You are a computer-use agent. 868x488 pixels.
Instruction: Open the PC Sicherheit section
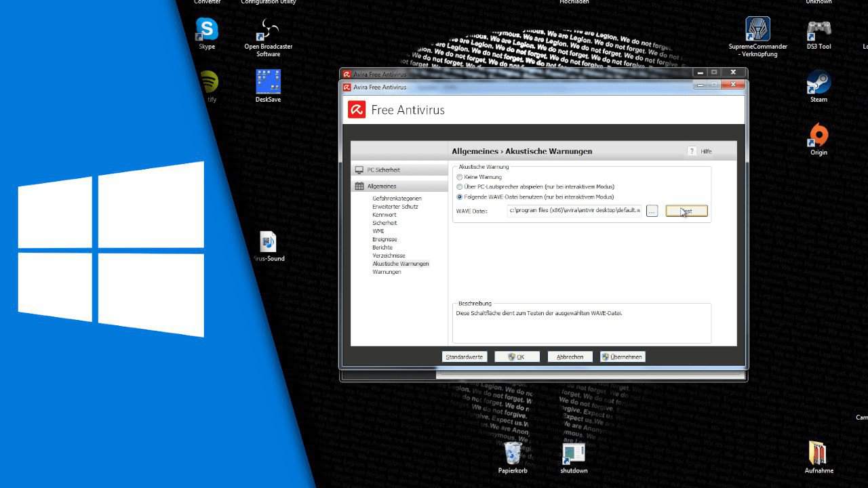pyautogui.click(x=399, y=169)
